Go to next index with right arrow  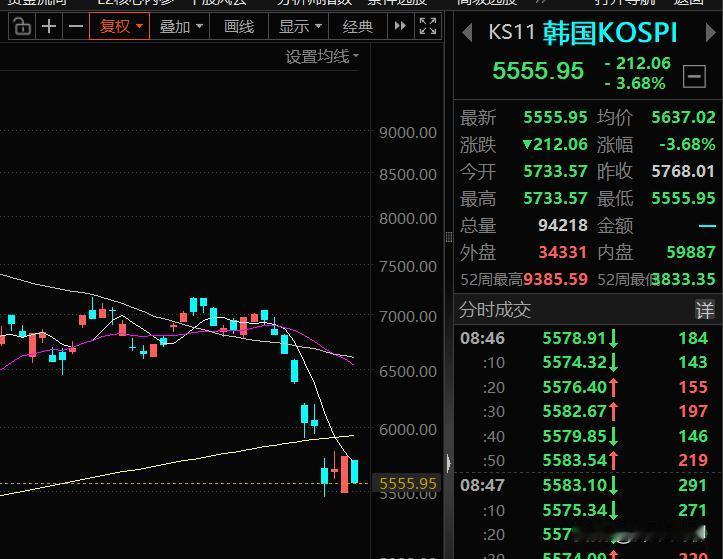pos(711,33)
